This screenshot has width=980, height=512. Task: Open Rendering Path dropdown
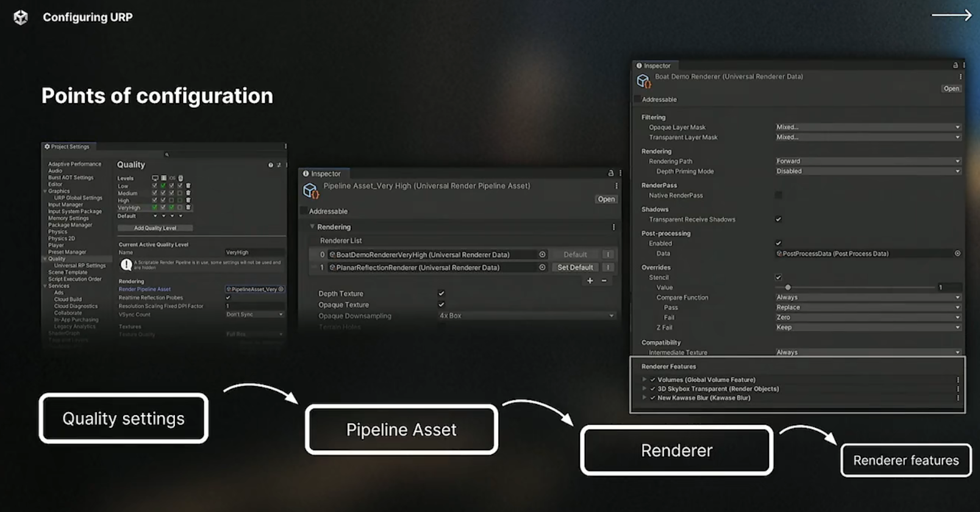pos(868,162)
